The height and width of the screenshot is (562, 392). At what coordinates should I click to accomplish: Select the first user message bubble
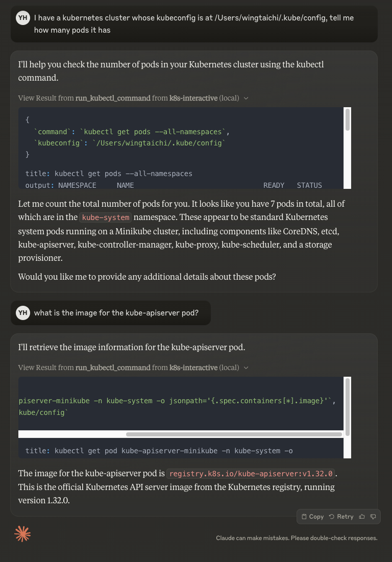(x=194, y=24)
